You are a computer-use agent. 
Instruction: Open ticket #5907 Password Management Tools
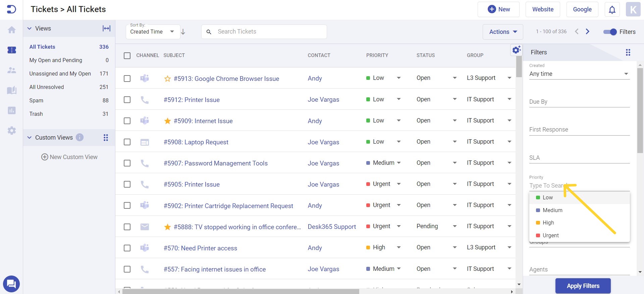pos(215,163)
